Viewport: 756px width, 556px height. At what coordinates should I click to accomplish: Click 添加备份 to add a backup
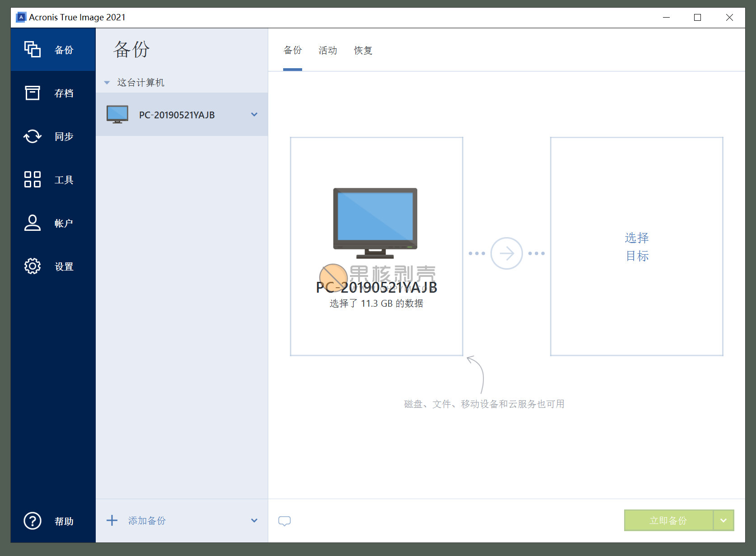coord(147,521)
